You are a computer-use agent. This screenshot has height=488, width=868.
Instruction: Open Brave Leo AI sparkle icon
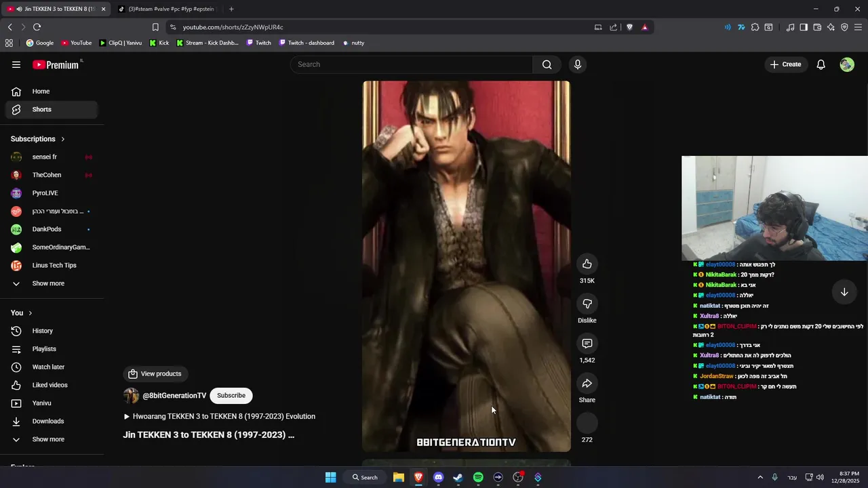tap(831, 27)
